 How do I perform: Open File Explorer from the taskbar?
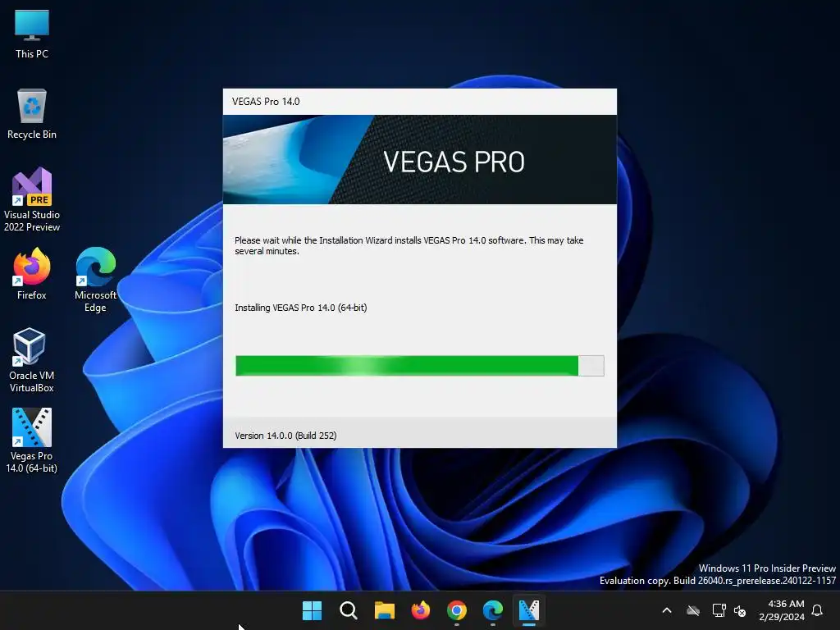[x=385, y=610]
